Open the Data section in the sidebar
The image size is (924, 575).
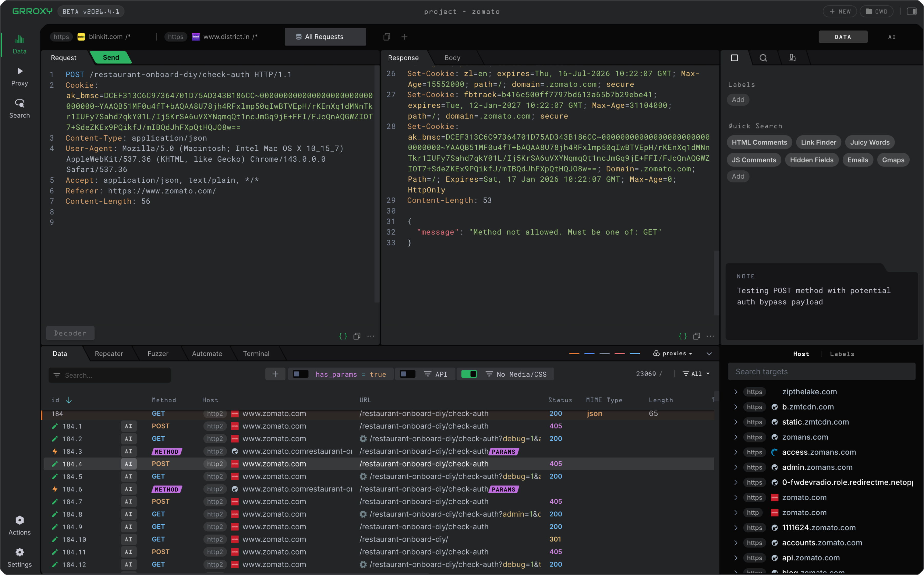click(20, 44)
